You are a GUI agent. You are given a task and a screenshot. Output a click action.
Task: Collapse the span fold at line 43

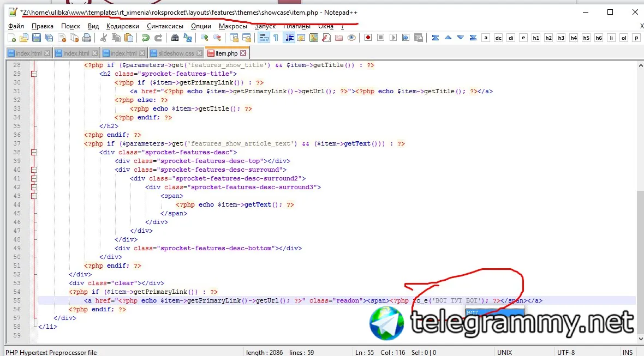pyautogui.click(x=34, y=196)
